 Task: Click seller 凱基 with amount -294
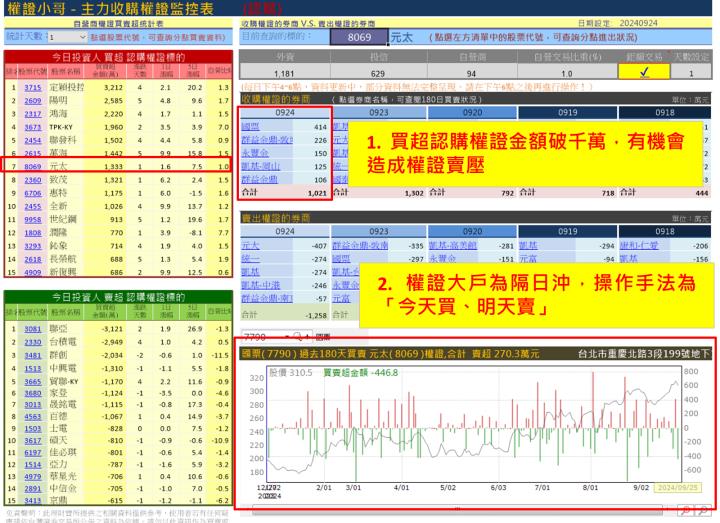tap(529, 246)
